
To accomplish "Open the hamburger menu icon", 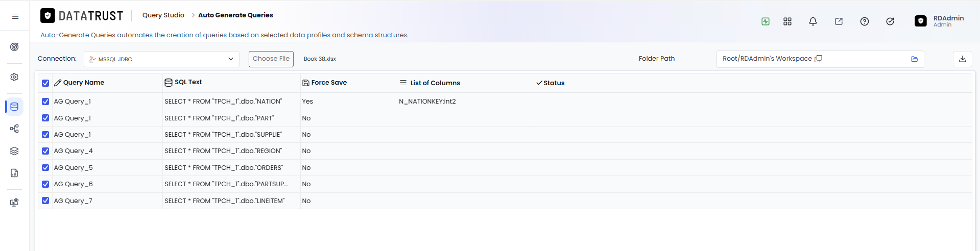I will coord(15,16).
